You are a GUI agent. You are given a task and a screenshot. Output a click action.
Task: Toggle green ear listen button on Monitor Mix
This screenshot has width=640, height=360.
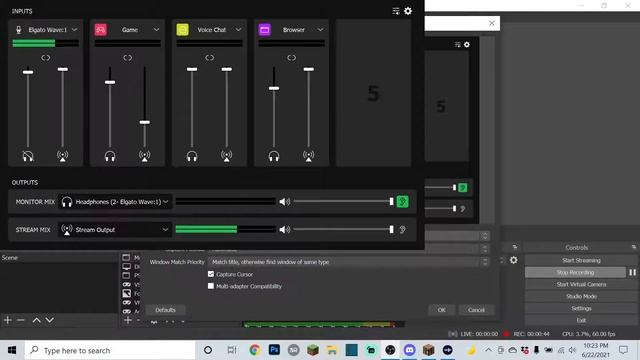pyautogui.click(x=402, y=202)
